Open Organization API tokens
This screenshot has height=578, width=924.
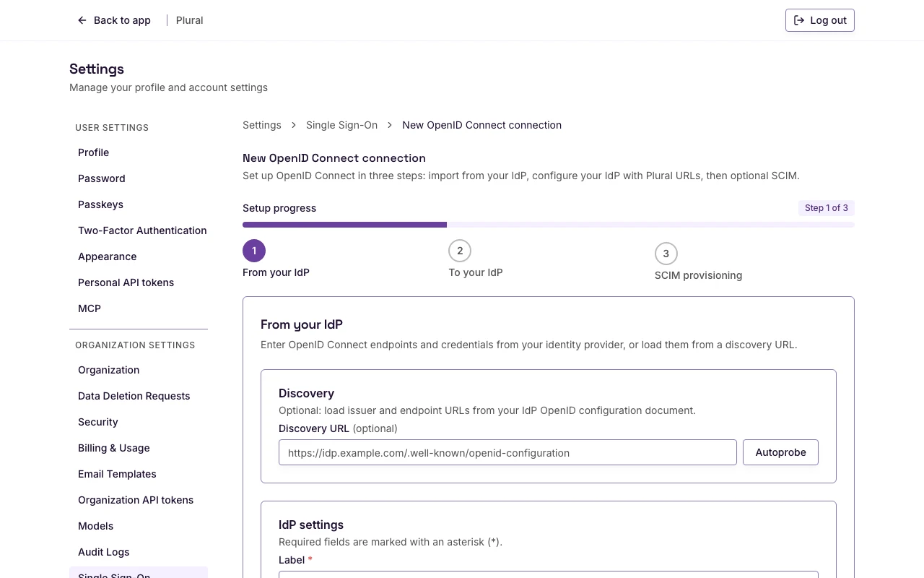click(x=139, y=500)
